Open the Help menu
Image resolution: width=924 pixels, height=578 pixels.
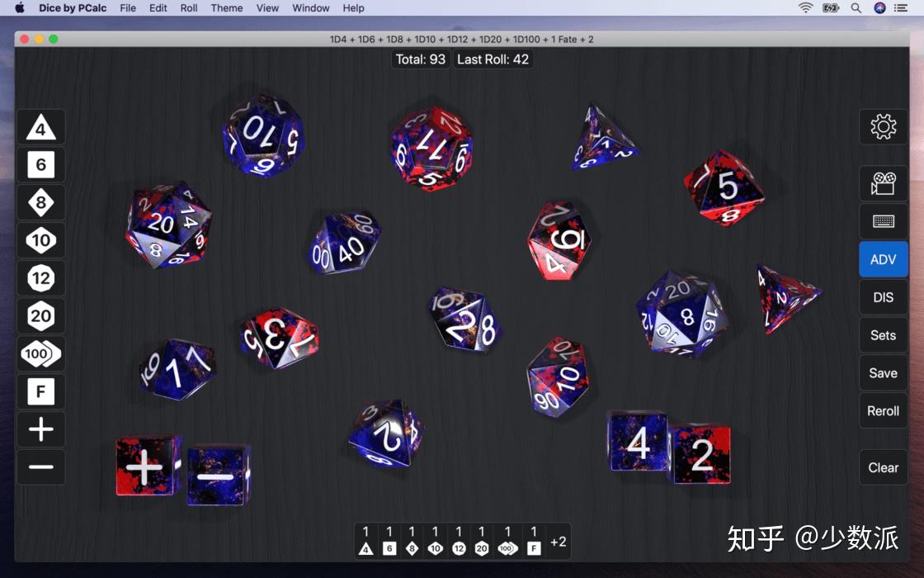(x=354, y=7)
